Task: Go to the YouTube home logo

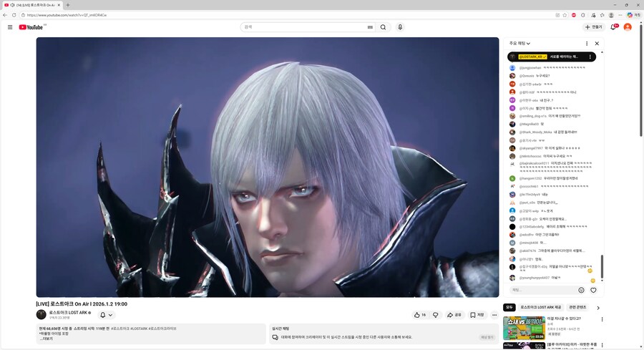Action: 31,27
